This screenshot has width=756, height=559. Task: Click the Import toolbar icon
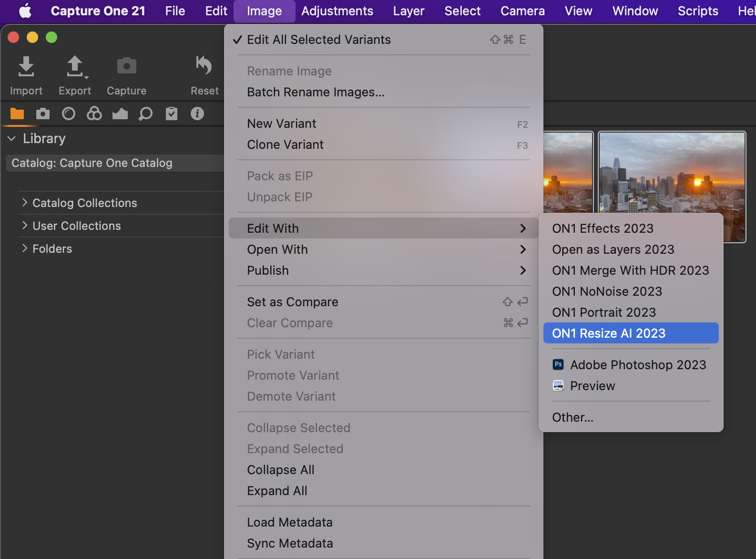coord(26,67)
